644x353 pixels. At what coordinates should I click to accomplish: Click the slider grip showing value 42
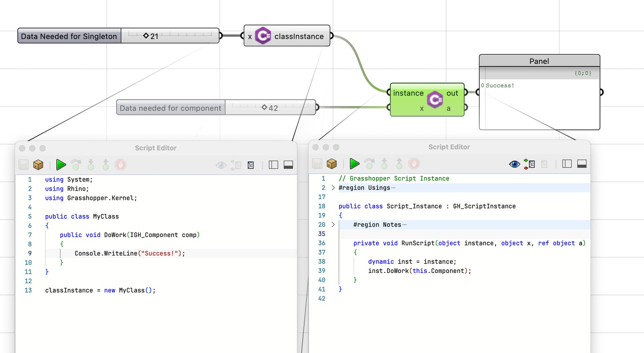264,107
